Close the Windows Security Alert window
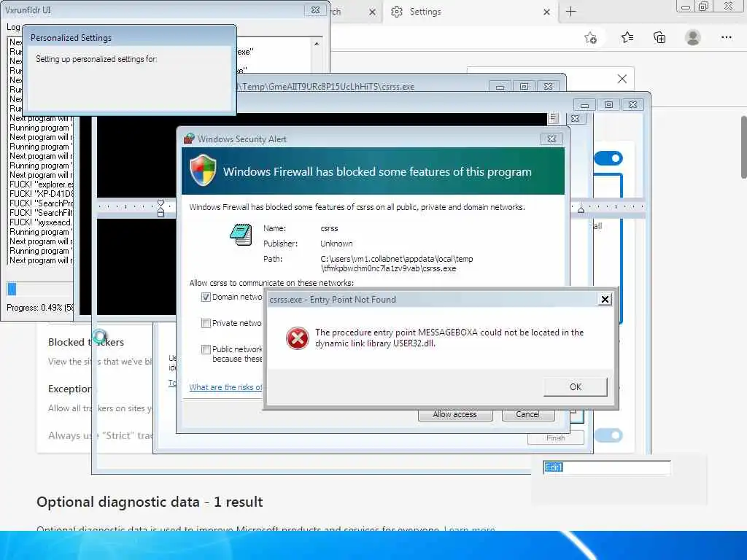747x560 pixels. click(551, 139)
